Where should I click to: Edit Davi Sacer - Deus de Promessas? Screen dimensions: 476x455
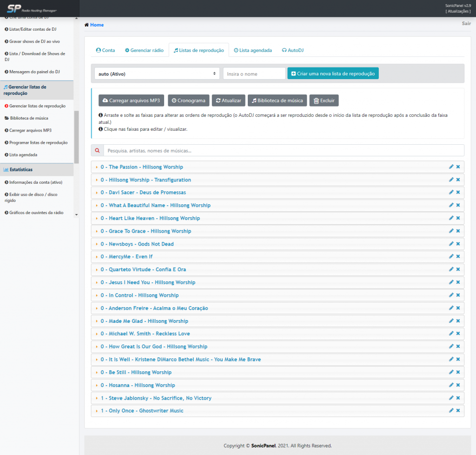451,192
